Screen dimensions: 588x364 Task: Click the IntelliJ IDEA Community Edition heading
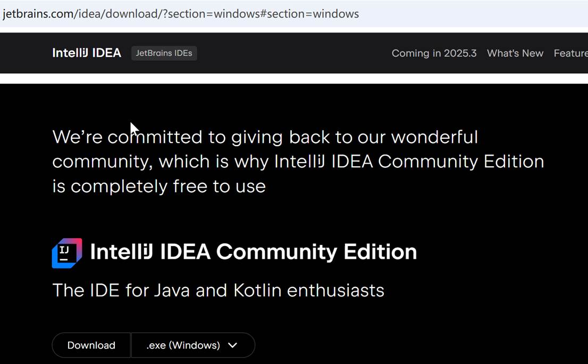tap(253, 252)
